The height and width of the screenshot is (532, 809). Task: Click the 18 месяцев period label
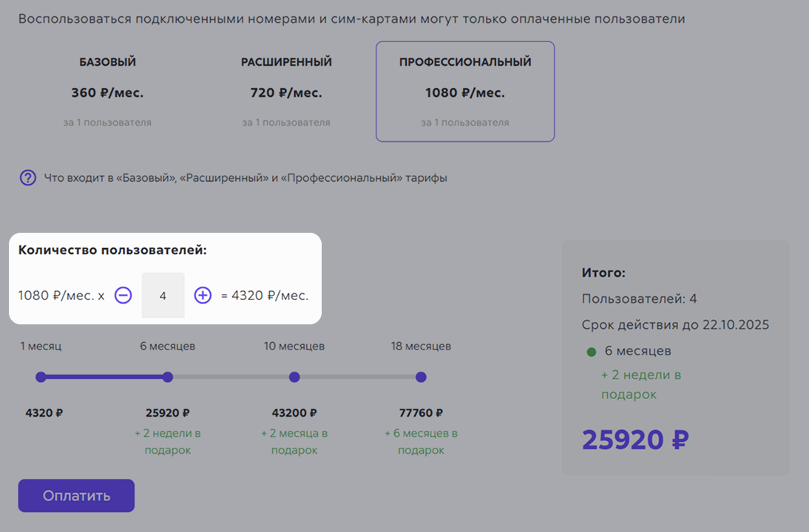pos(421,346)
